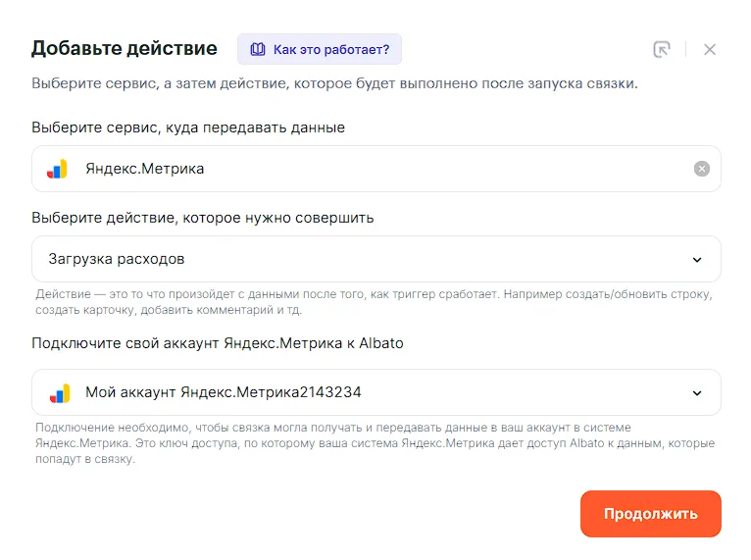The width and height of the screenshot is (751, 560).
Task: Click the subtitle starting with Выберите сервис, а затем
Action: 334,83
